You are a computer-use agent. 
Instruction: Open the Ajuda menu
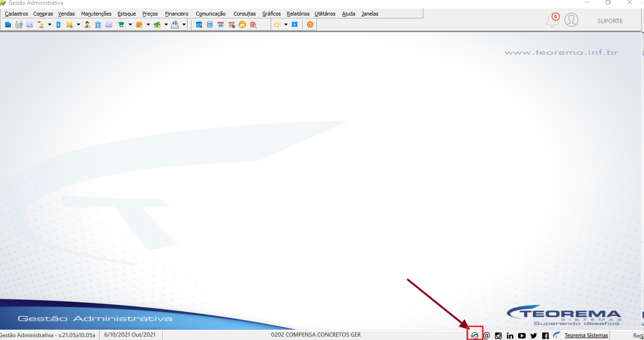click(348, 14)
